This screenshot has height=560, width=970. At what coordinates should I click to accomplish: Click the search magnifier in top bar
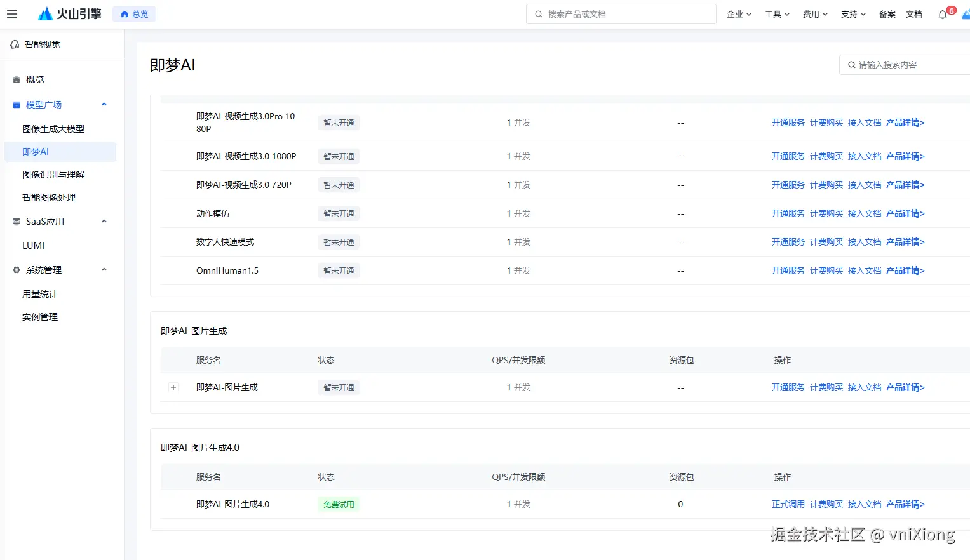click(x=539, y=14)
